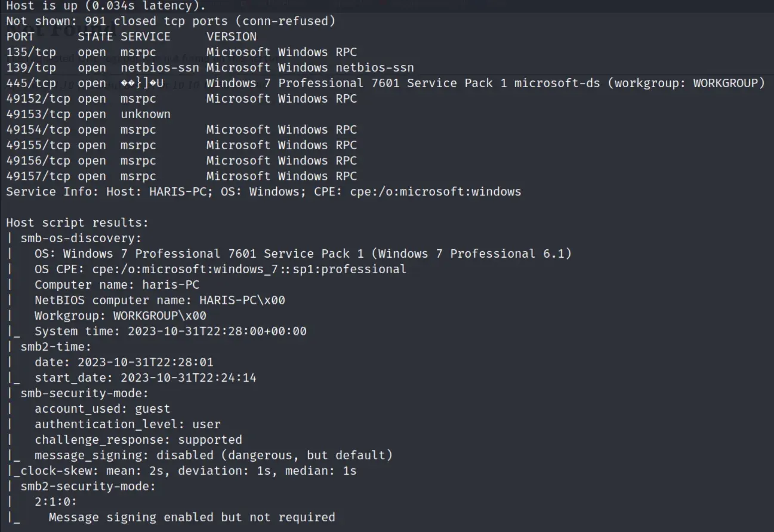Click the clock-skew result line
The image size is (774, 532).
pos(188,471)
